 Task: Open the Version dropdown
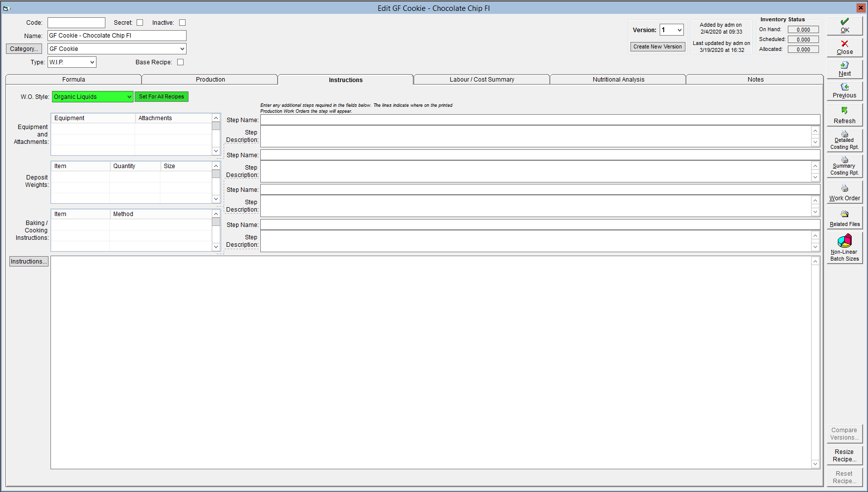pyautogui.click(x=672, y=30)
